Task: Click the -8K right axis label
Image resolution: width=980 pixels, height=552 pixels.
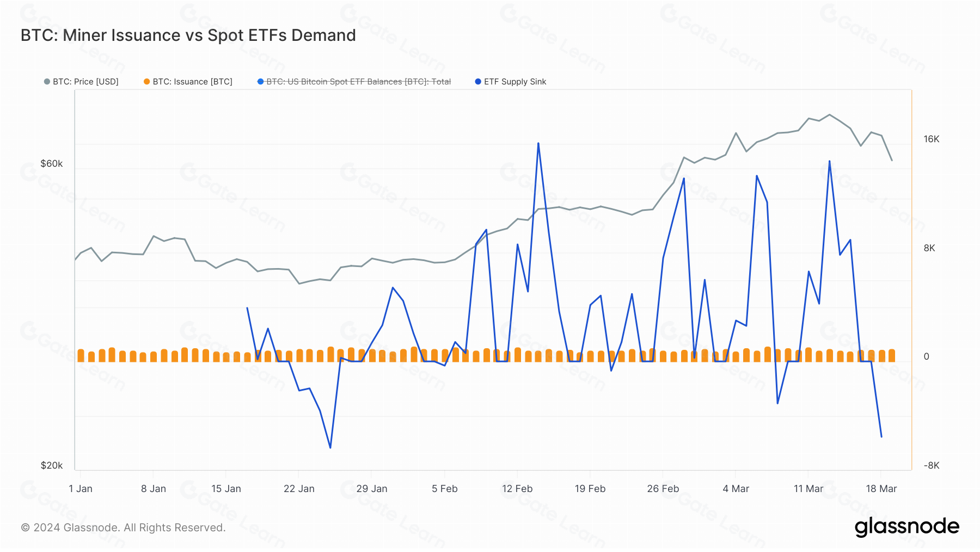Action: [x=931, y=465]
